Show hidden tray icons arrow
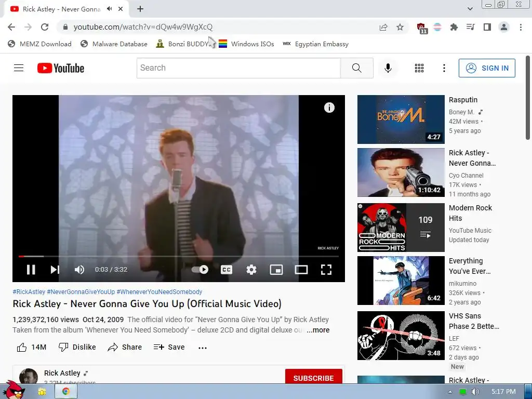 click(x=450, y=392)
